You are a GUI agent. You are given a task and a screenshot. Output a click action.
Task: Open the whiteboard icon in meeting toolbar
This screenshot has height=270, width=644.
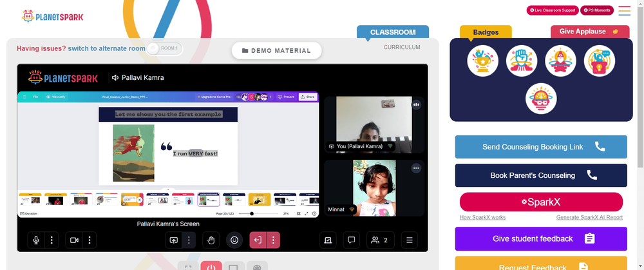point(328,240)
